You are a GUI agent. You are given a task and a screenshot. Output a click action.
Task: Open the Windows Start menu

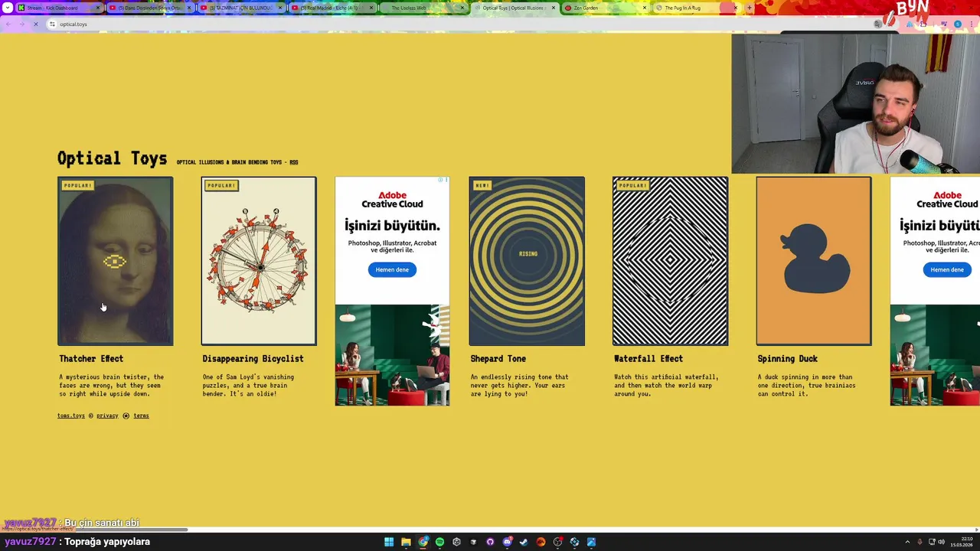(x=389, y=542)
